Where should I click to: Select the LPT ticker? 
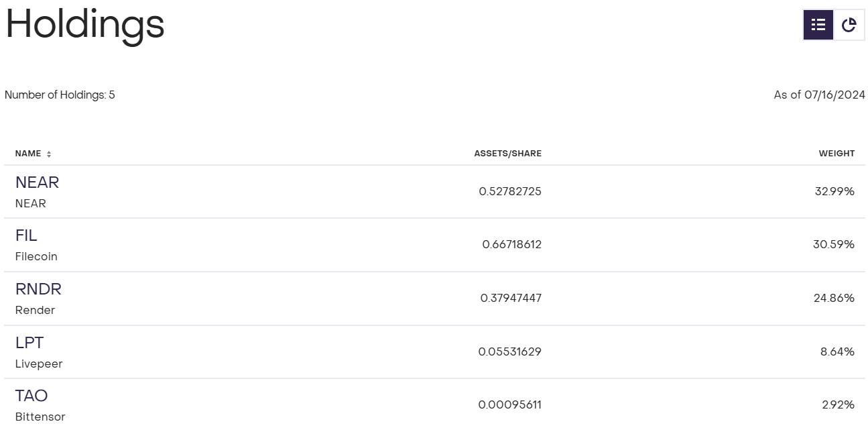(29, 343)
